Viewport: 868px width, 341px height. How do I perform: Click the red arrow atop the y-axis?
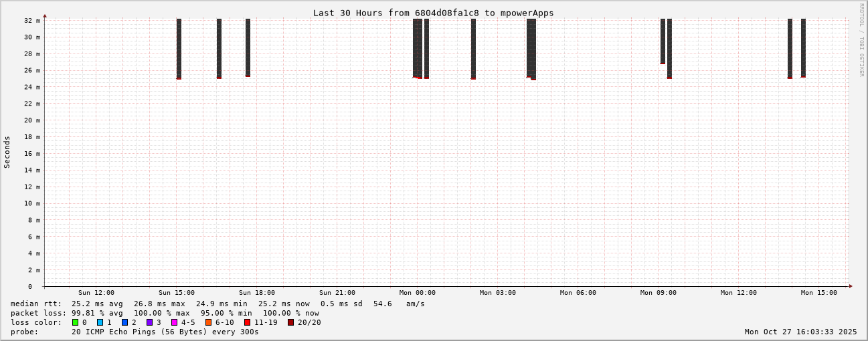(x=45, y=15)
